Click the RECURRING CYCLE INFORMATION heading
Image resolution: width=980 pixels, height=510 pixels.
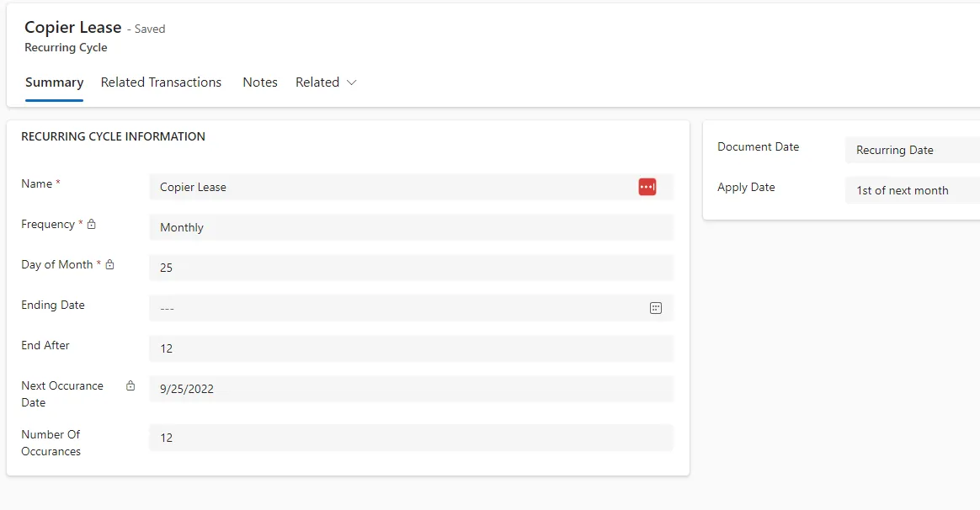click(113, 136)
